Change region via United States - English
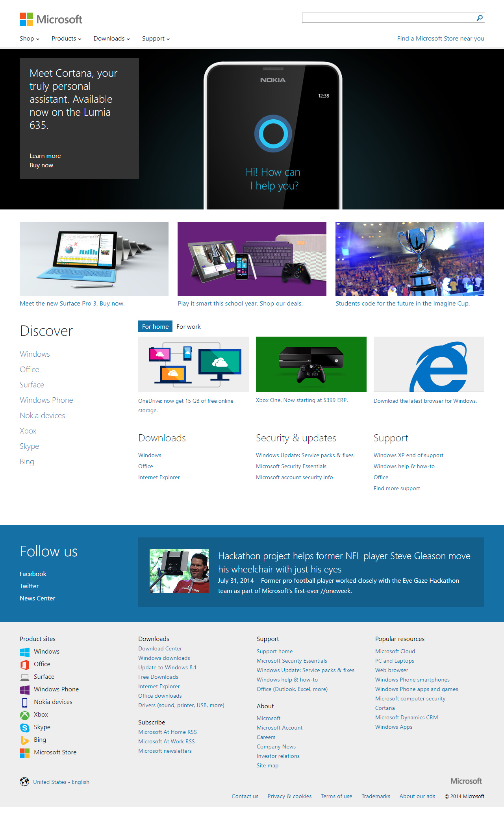The image size is (504, 815). [61, 782]
